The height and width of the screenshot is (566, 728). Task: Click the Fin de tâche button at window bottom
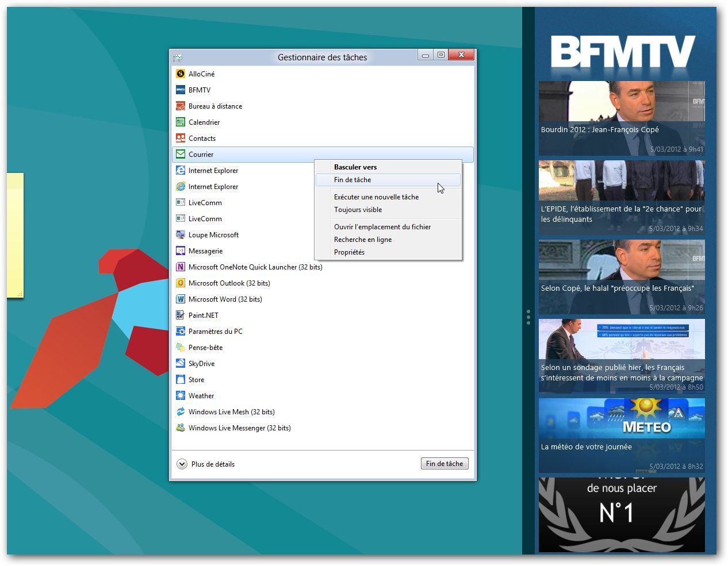tap(445, 464)
